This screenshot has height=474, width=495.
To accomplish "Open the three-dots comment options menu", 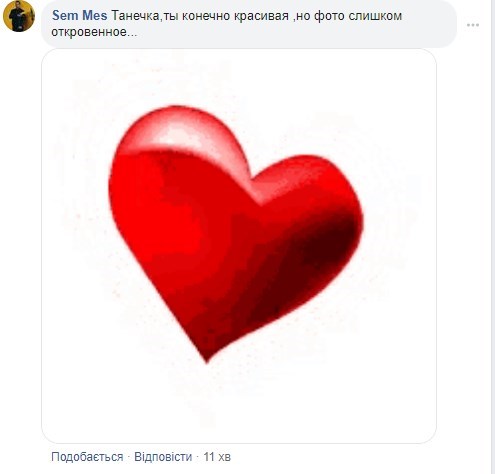I will [x=473, y=25].
